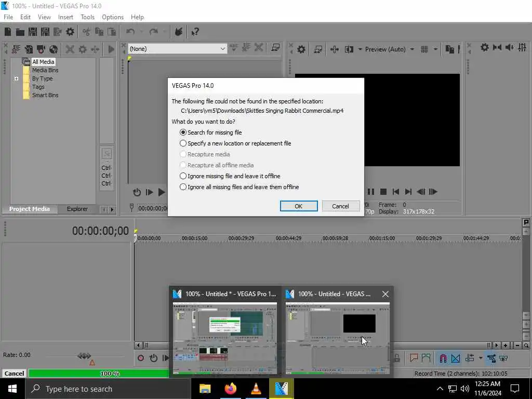Screen dimensions: 532x399
Task: Click the Interactive Tutorials hand icon
Action: click(x=179, y=32)
